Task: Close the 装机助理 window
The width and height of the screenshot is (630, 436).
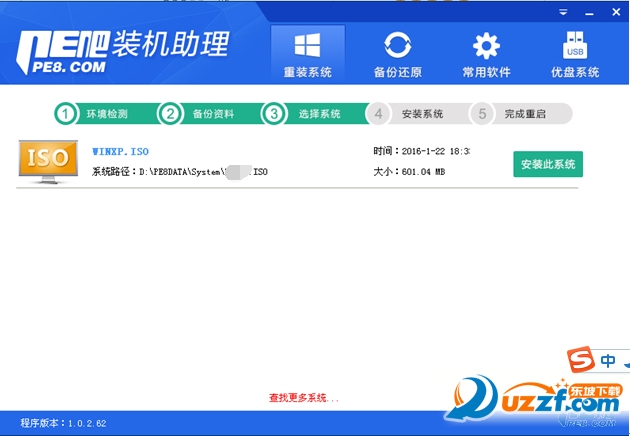Action: point(616,12)
